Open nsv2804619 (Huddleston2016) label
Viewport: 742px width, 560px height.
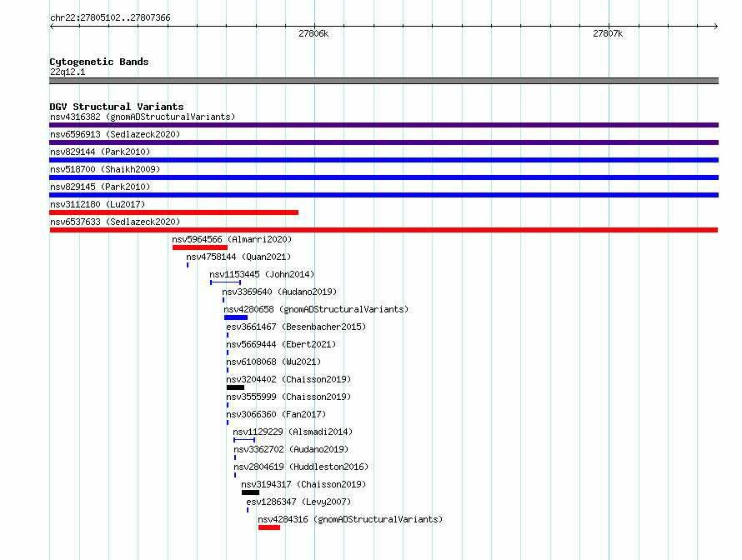tap(301, 467)
